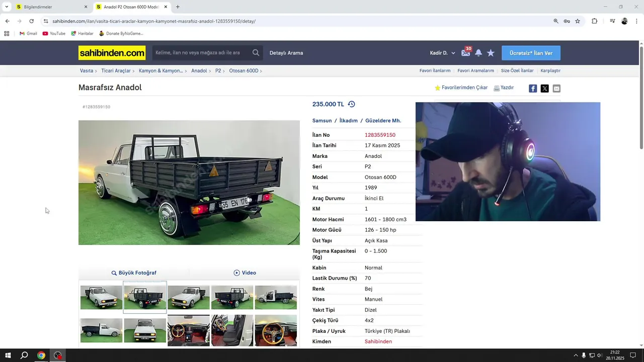Select the first thumbnail in top row

101,297
